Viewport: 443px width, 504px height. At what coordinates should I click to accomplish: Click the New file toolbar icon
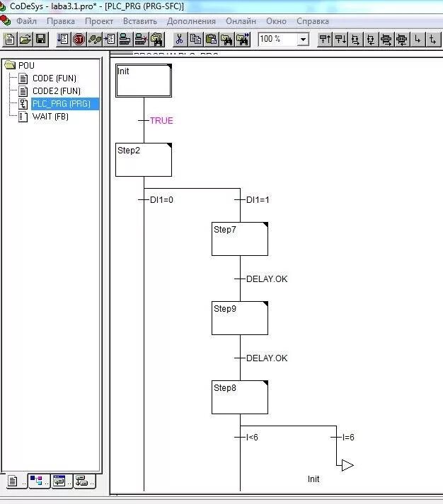pyautogui.click(x=10, y=39)
